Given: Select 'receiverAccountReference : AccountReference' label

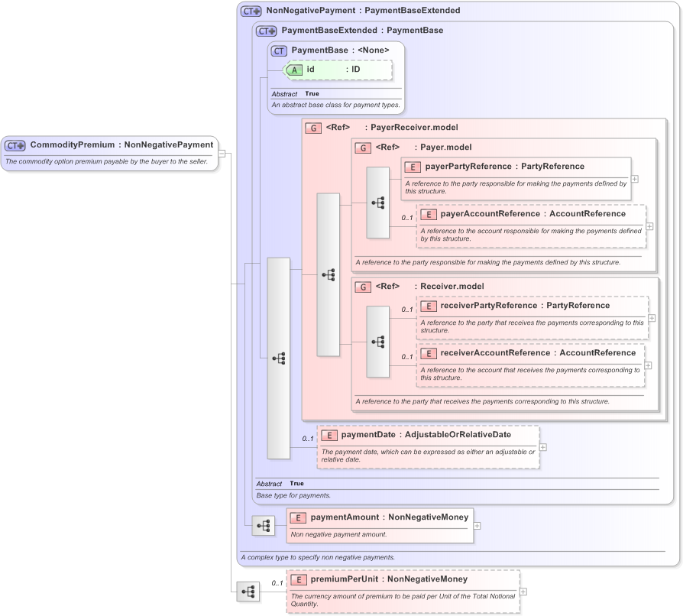Looking at the screenshot, I should pyautogui.click(x=538, y=353).
